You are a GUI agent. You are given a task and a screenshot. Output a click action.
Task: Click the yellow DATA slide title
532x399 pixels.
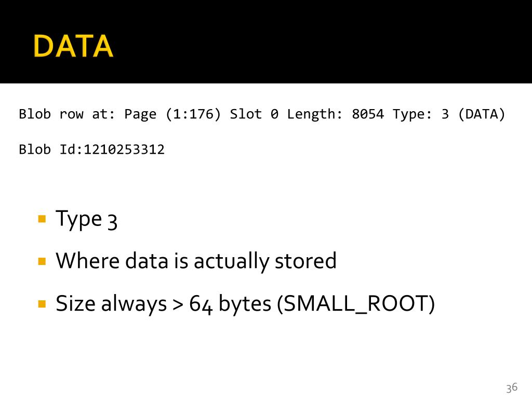point(73,46)
